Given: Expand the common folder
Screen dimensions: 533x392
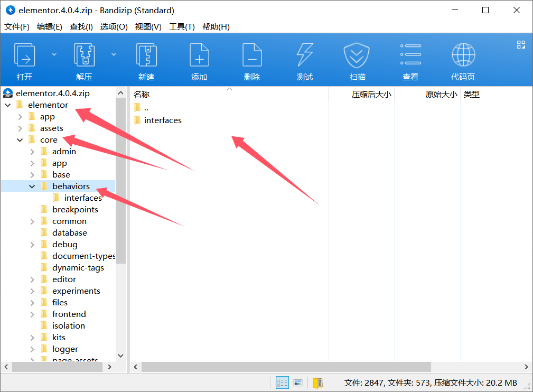Looking at the screenshot, I should click(x=32, y=221).
